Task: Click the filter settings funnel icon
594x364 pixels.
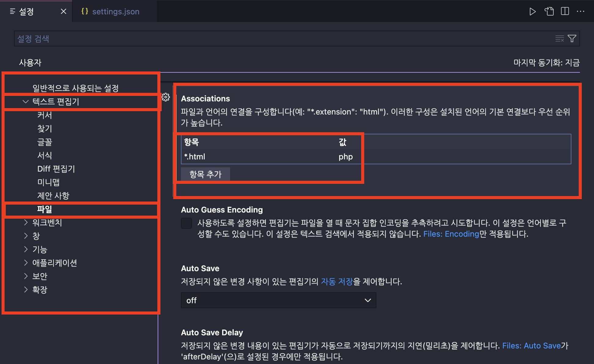Action: click(572, 39)
